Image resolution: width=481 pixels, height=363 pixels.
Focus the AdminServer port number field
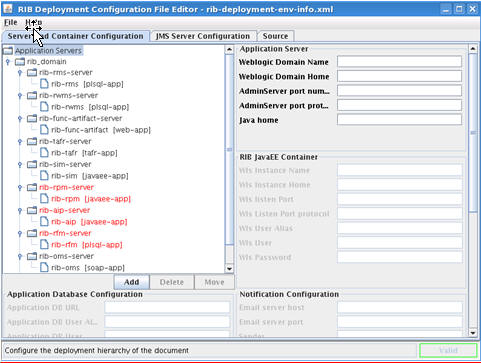[399, 91]
